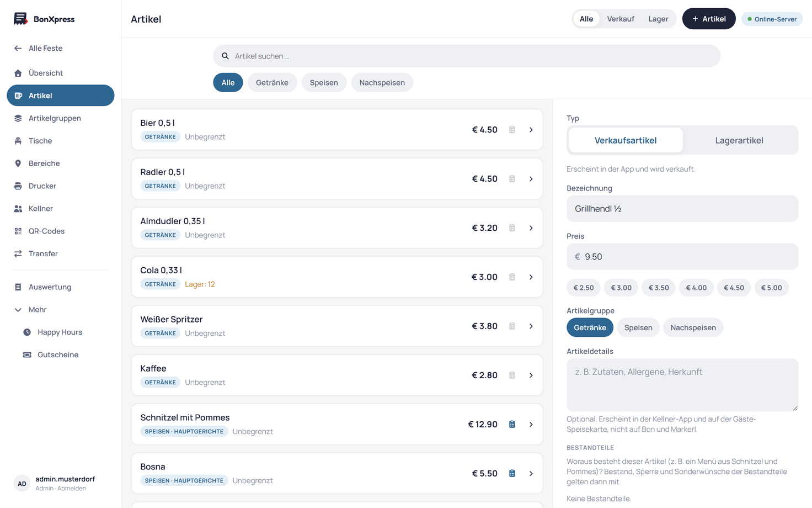Click the clipboard icon on Bosna row
The height and width of the screenshot is (508, 812).
coord(512,474)
